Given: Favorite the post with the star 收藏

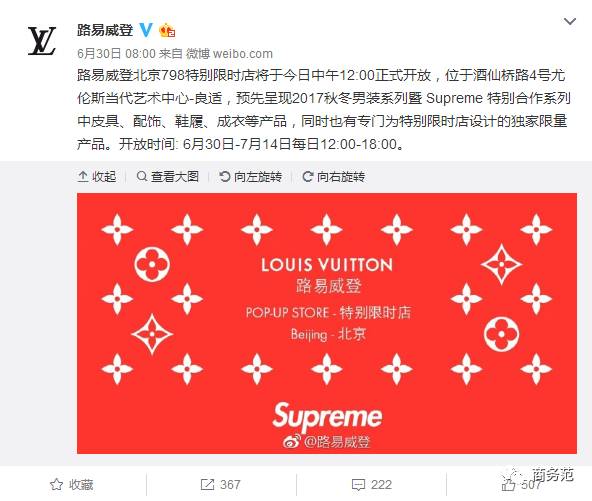Looking at the screenshot, I should coord(72,484).
